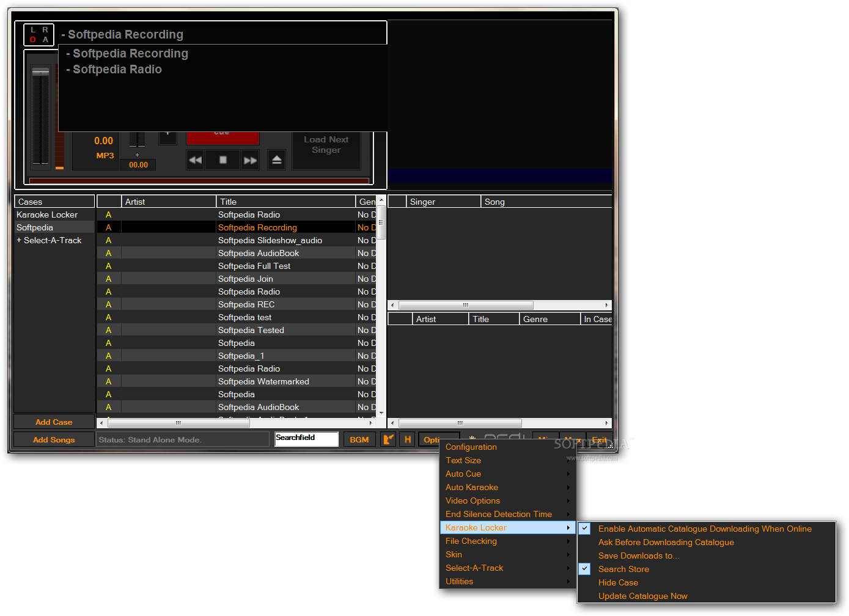Click the satellite dish icon button
The image size is (849, 616).
(388, 439)
